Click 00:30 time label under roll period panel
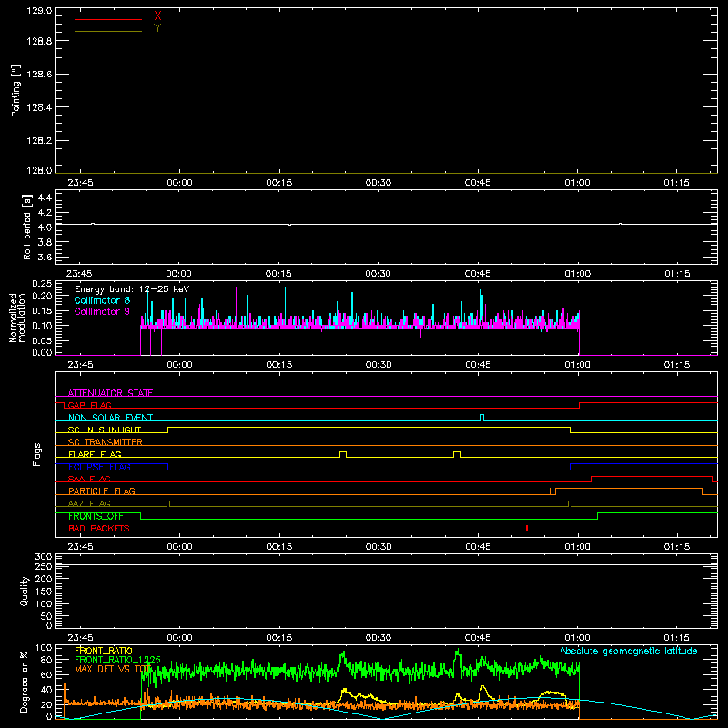 pos(378,274)
